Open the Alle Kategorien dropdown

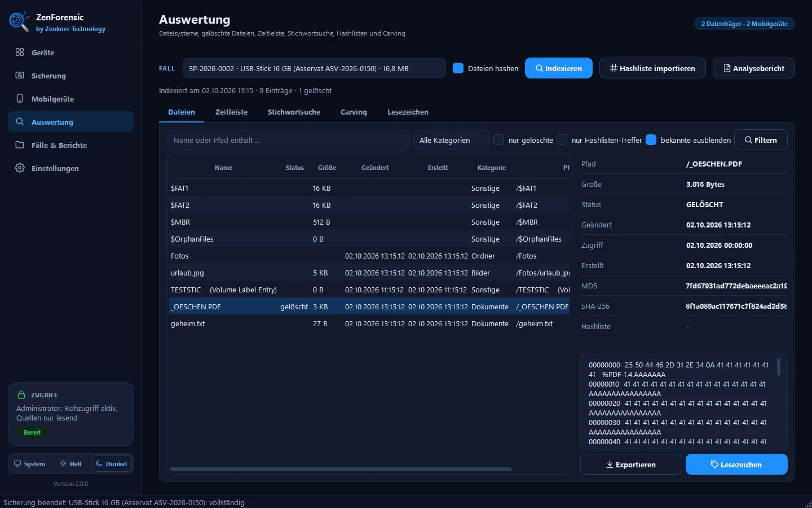[x=452, y=140]
